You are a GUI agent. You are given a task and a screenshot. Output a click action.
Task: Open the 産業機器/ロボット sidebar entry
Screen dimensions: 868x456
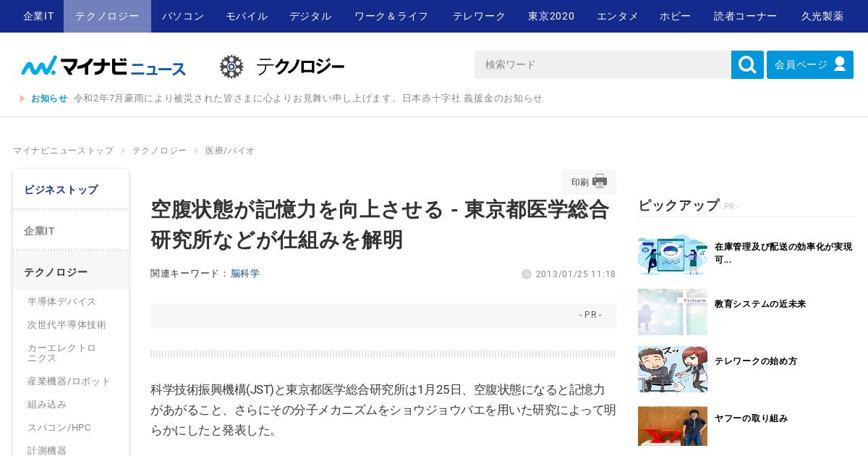click(x=69, y=381)
